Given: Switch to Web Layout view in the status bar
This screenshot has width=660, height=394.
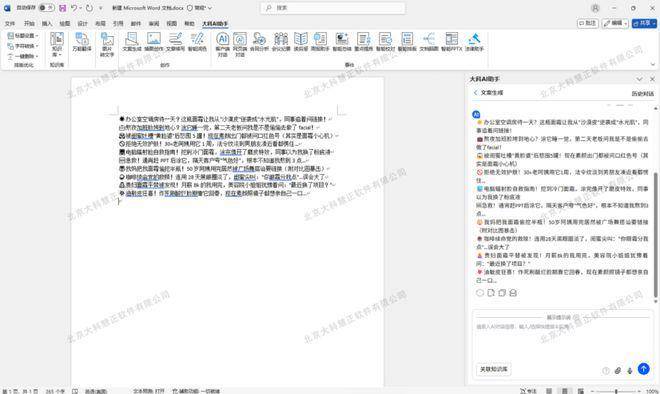Looking at the screenshot, I should (581, 391).
